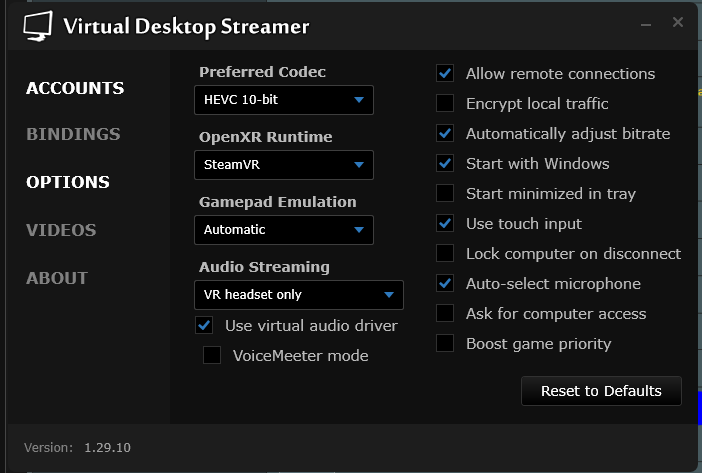Click the Audio Streaming heading
Screen dimensions: 702x473
tap(264, 267)
